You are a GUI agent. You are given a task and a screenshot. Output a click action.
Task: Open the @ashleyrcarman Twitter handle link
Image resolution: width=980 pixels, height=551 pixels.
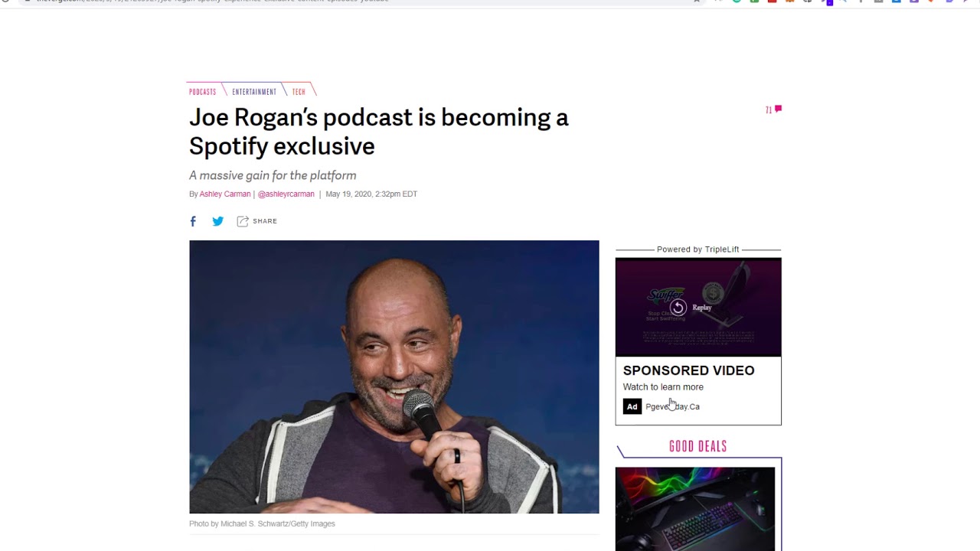tap(286, 194)
